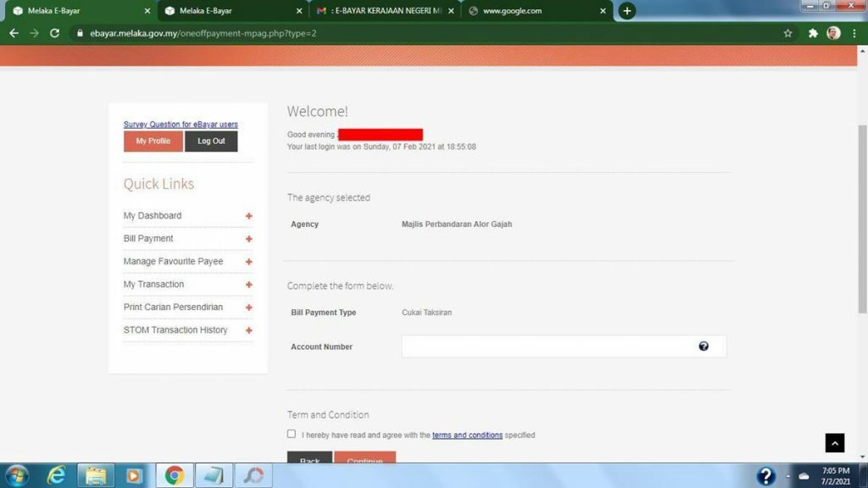Open a new browser tab

point(626,11)
